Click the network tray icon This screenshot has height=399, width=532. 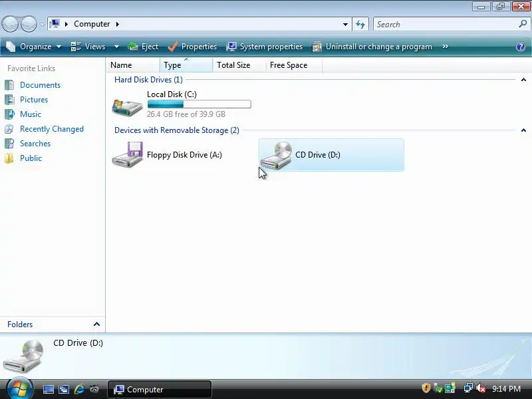pos(468,388)
